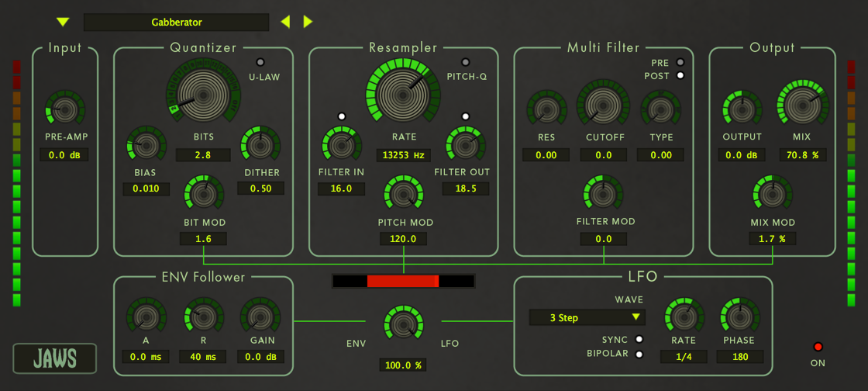The image size is (868, 391).
Task: Click the ENV GAIN 0.0 dB value
Action: pyautogui.click(x=260, y=357)
